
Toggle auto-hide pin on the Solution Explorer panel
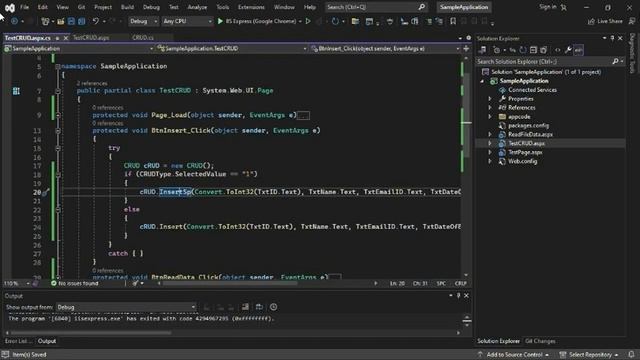point(612,38)
